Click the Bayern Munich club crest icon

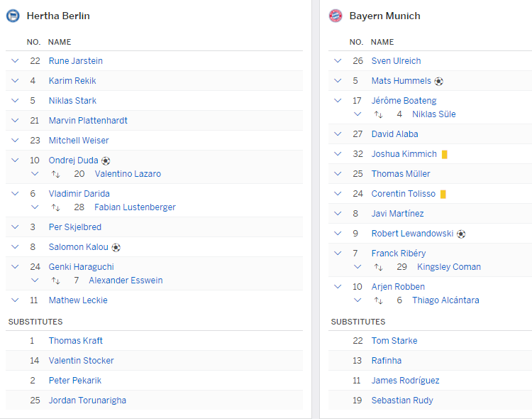coord(336,16)
